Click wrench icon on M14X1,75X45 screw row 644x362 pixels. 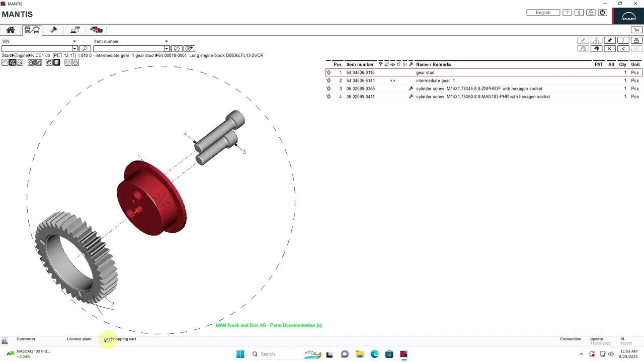click(411, 88)
